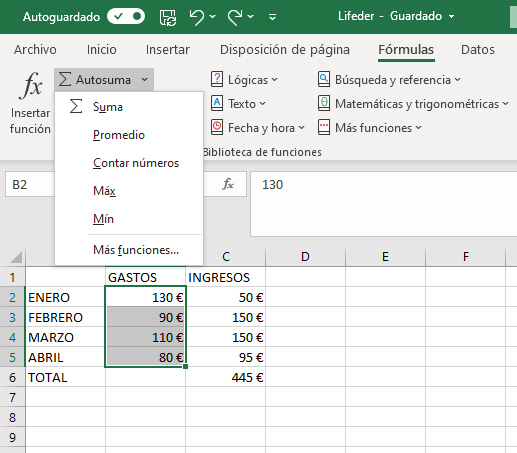Click the formula bar fx icon

click(228, 184)
